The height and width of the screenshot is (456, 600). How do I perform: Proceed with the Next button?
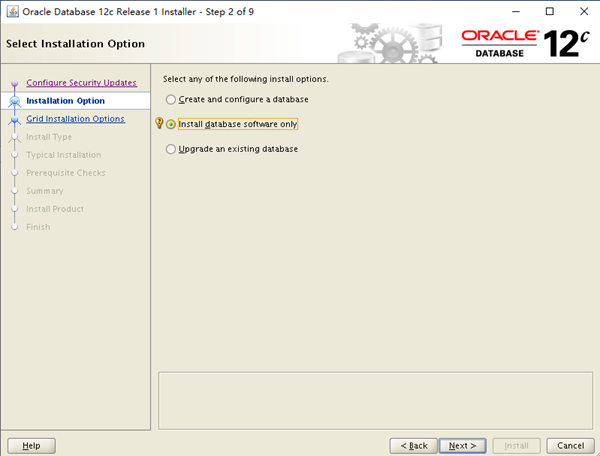(x=463, y=446)
